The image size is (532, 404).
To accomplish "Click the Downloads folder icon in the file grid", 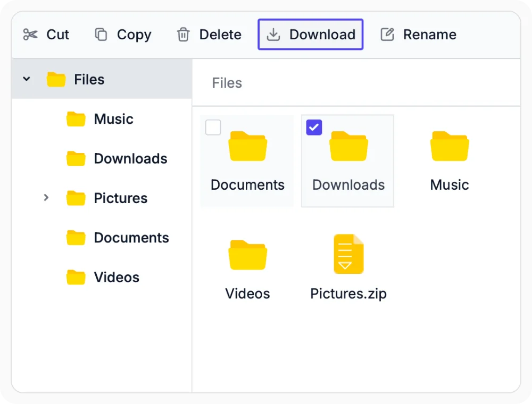I will point(348,146).
